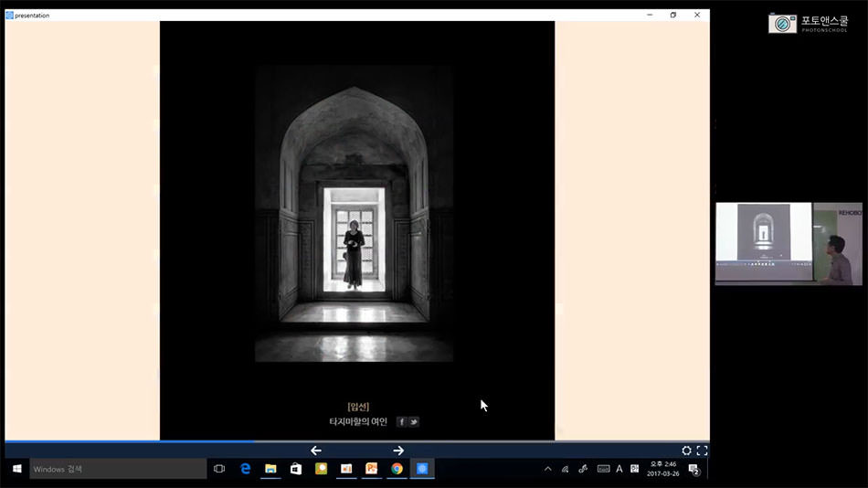Click the photo title 타지마할의 여인
Image resolution: width=868 pixels, height=488 pixels.
(x=358, y=422)
